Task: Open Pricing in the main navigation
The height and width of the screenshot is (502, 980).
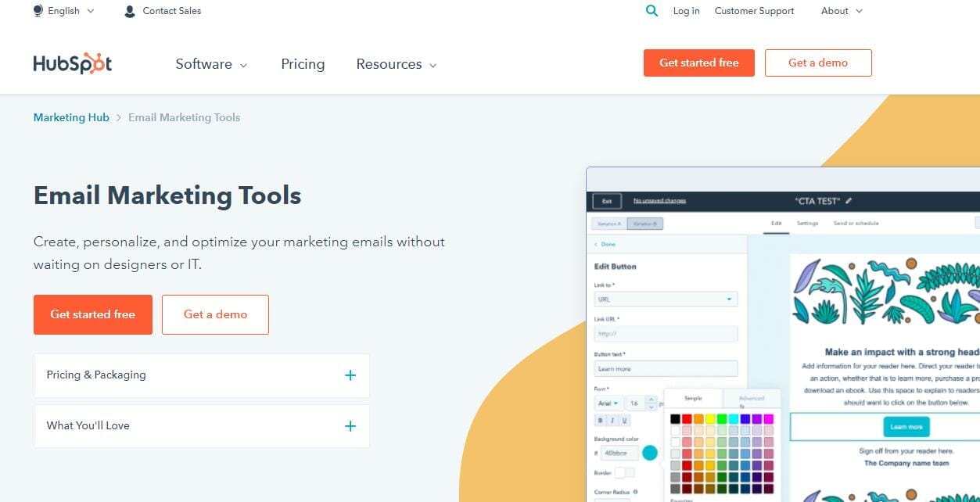Action: [303, 64]
